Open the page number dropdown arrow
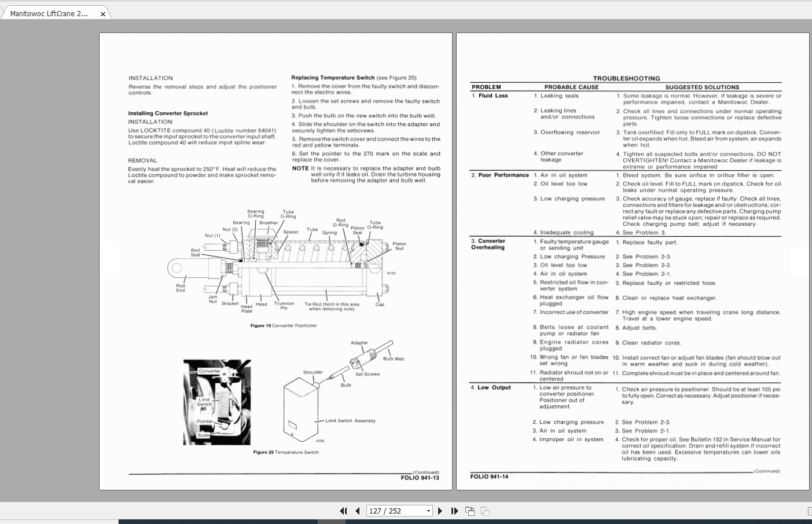Image resolution: width=812 pixels, height=524 pixels. 427,511
